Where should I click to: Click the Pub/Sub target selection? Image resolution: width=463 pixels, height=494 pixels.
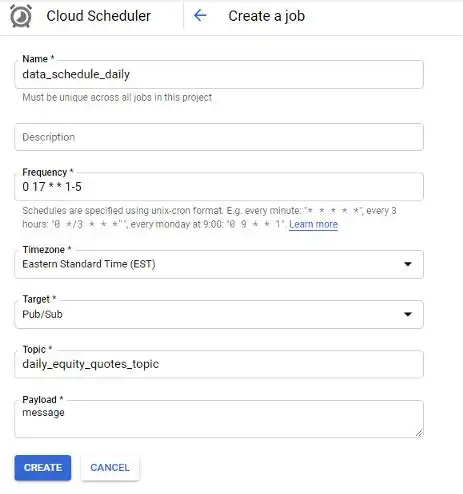(219, 314)
